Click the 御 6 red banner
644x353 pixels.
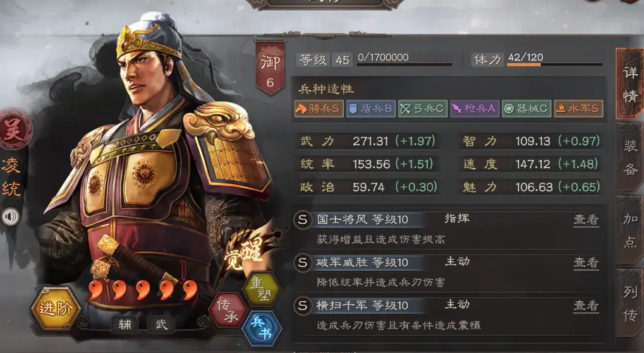click(270, 68)
